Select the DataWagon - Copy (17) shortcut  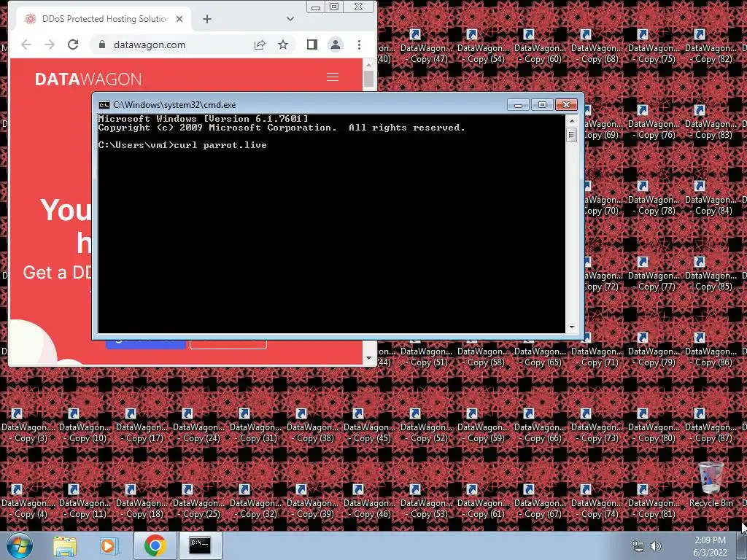142,426
